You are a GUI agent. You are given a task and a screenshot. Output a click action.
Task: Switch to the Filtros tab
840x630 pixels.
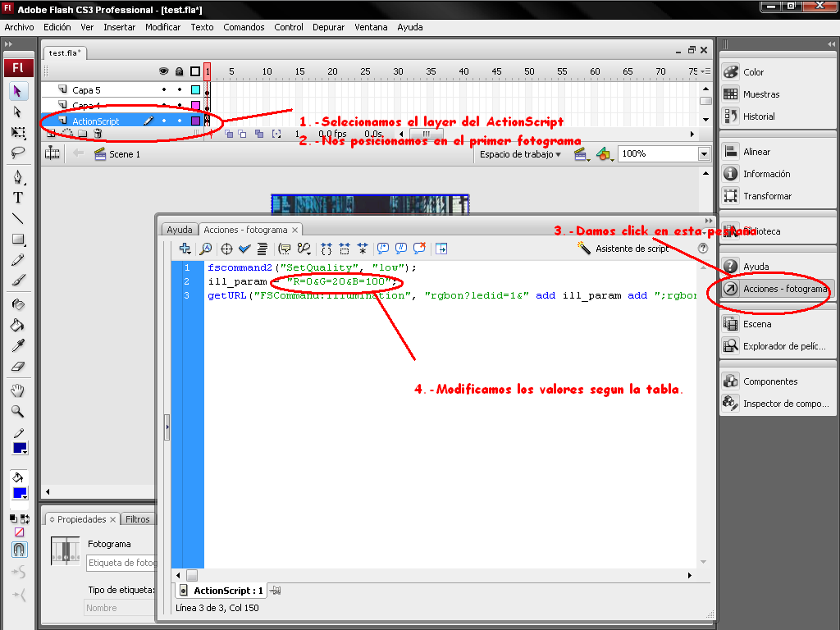coord(138,519)
